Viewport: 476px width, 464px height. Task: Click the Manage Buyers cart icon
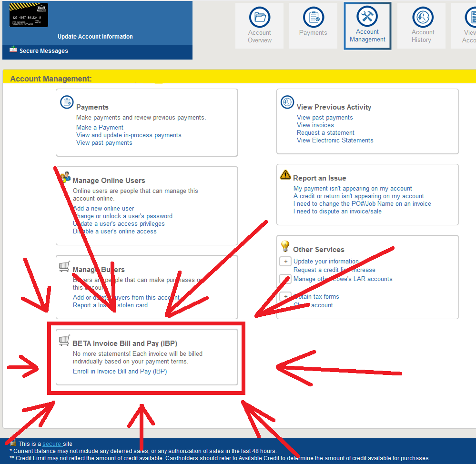tap(64, 266)
